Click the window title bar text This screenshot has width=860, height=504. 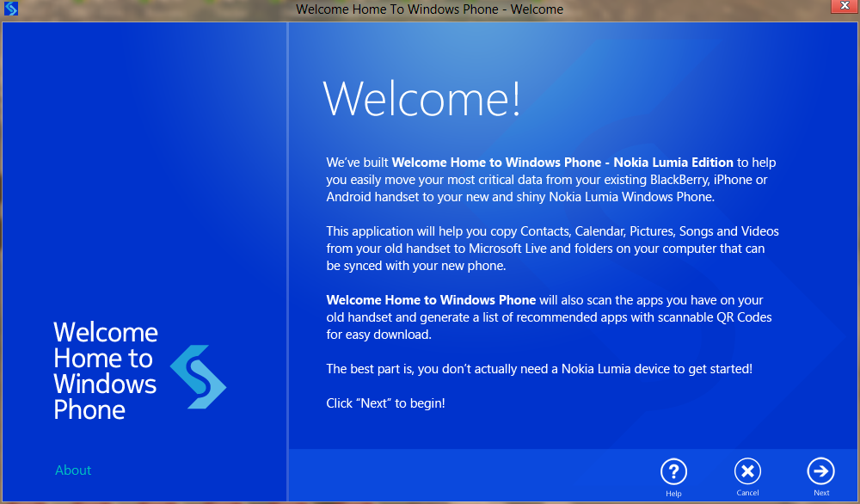[429, 9]
